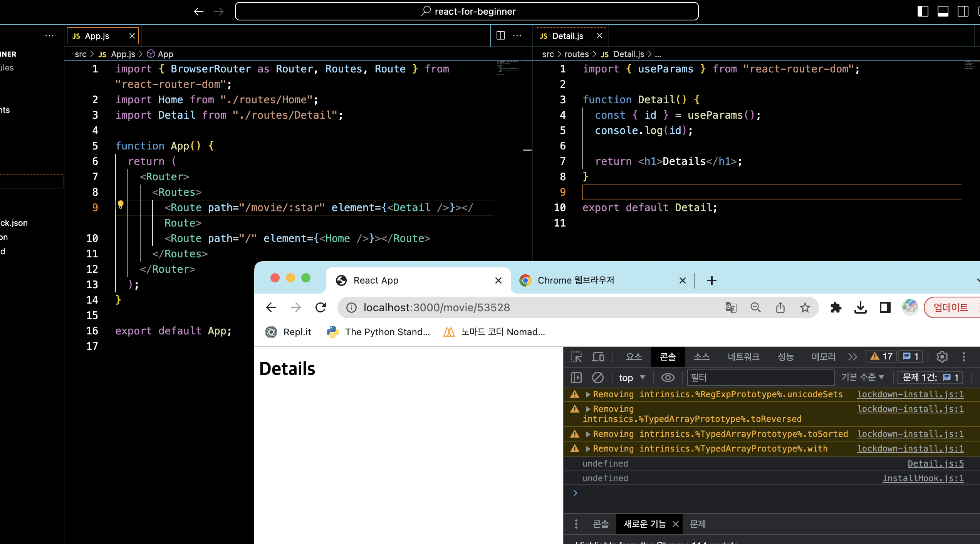Toggle live expression eye icon in console
This screenshot has height=544, width=980.
point(668,378)
